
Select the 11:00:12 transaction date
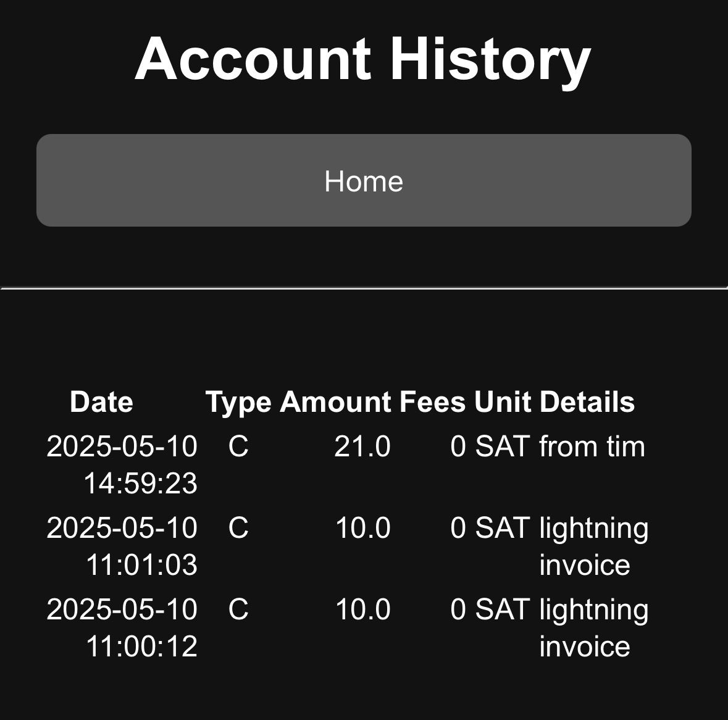tap(122, 627)
